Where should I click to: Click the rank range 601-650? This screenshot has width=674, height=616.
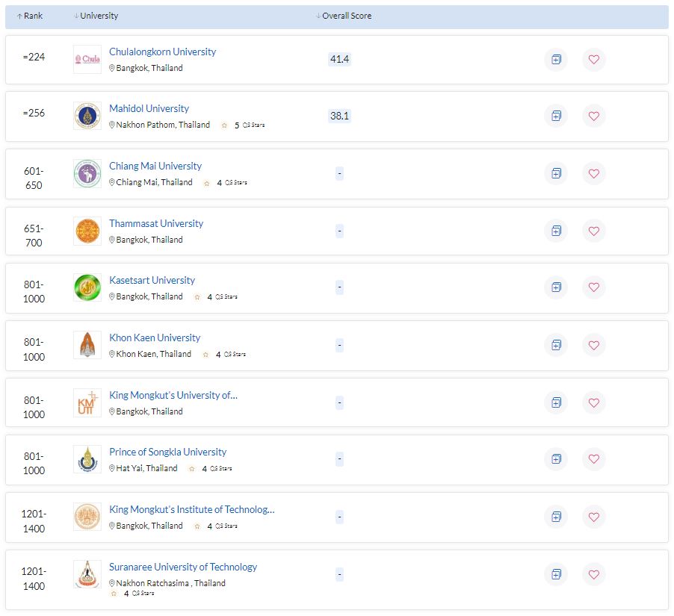click(34, 178)
